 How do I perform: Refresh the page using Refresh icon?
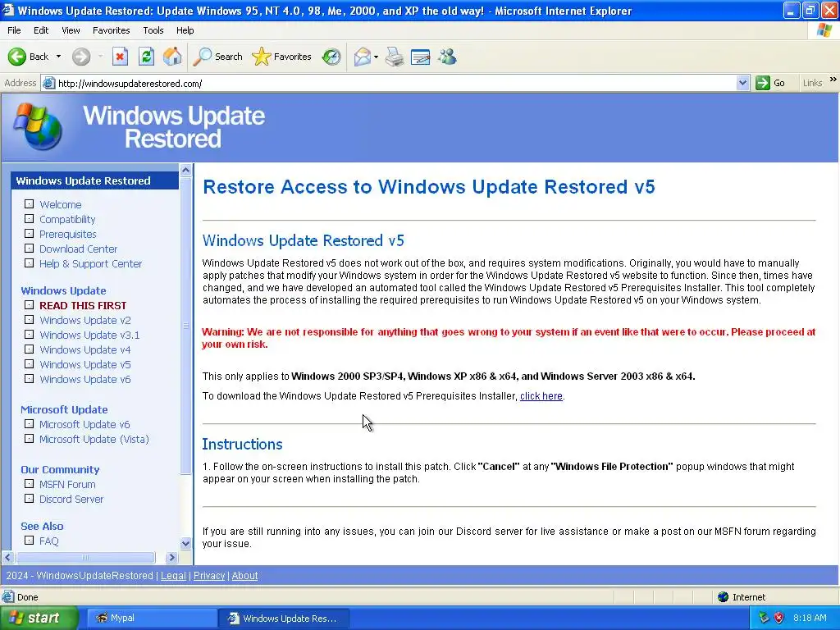(x=146, y=57)
